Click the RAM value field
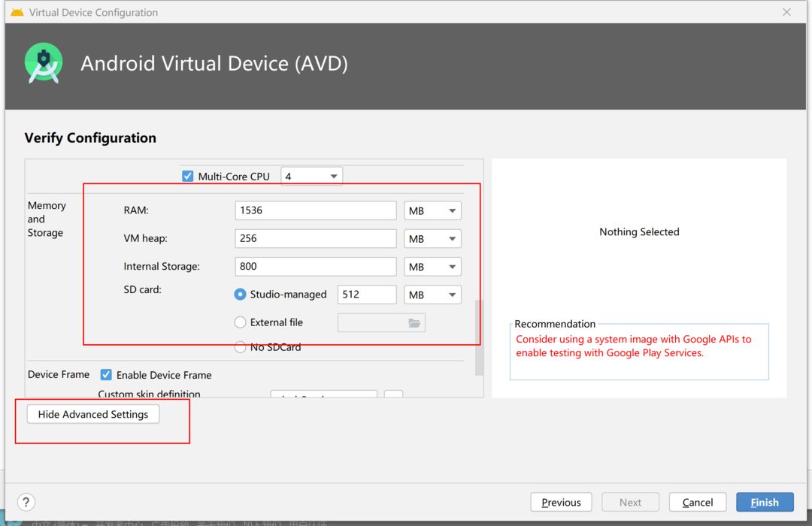812x526 pixels. [315, 210]
